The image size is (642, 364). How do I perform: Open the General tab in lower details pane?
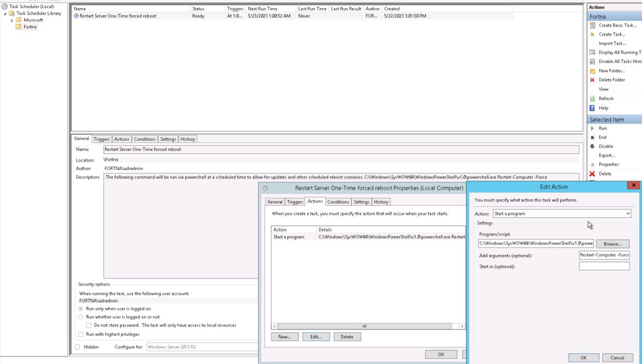pos(82,138)
